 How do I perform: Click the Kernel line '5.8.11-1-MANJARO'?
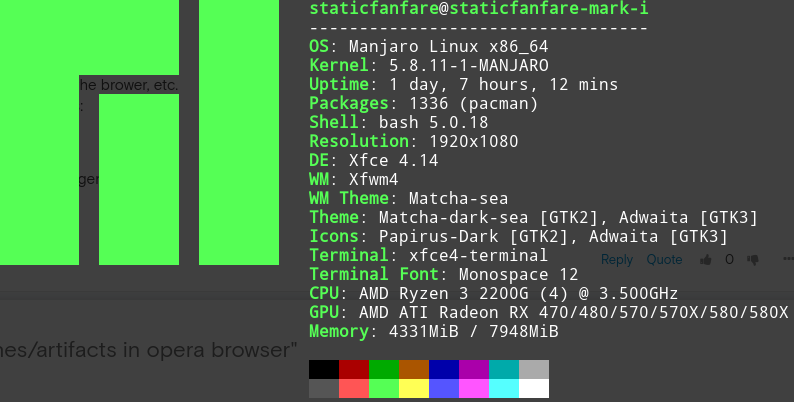click(x=429, y=65)
